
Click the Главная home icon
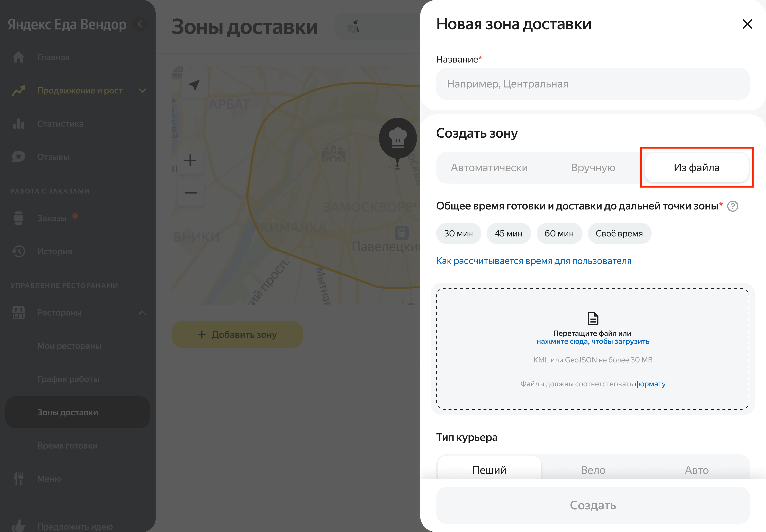(19, 57)
